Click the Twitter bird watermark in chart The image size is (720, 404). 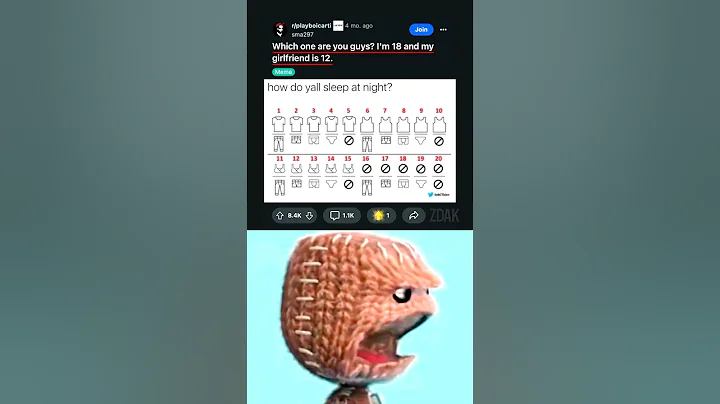click(x=431, y=195)
